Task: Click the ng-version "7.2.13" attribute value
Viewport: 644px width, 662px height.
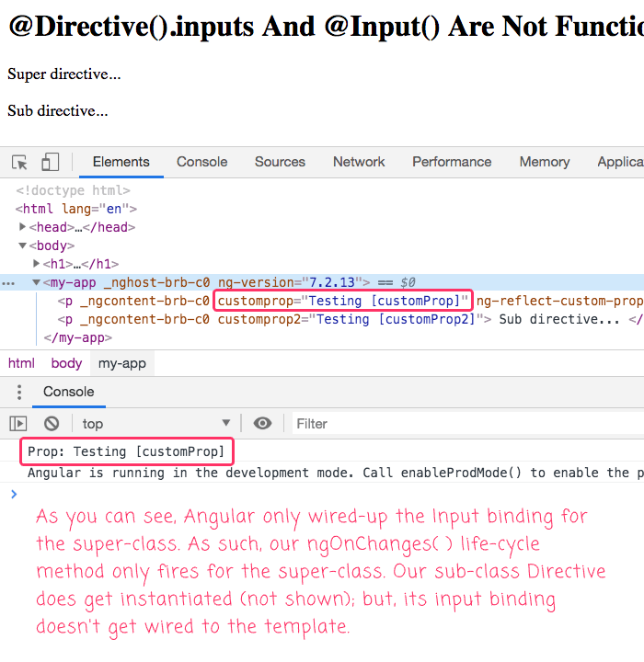Action: click(332, 282)
